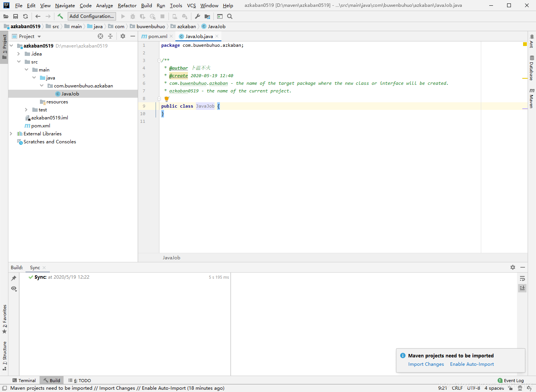
Task: Hide the Project panel with minus icon
Action: coord(133,36)
